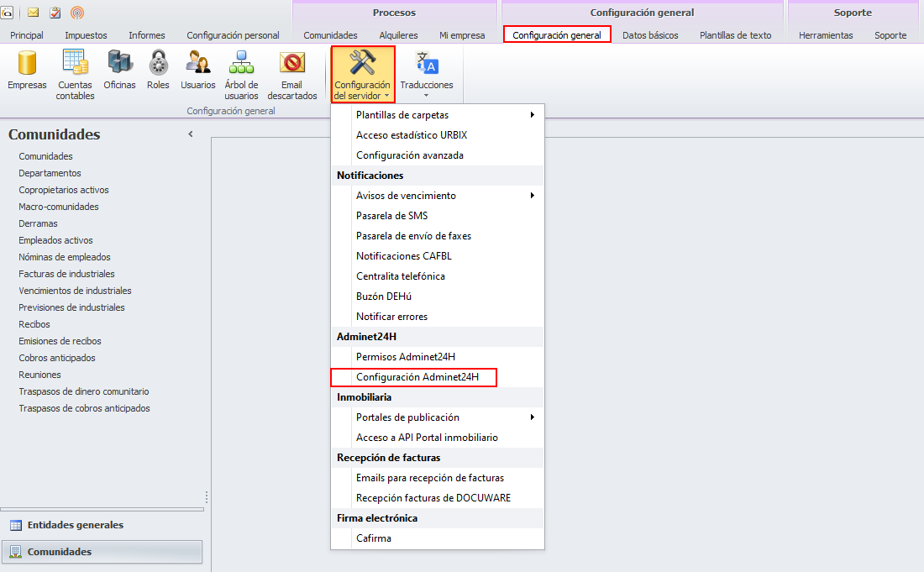Viewport: 924px width, 572px height.
Task: Open Copropietarios activos in sidebar
Action: (64, 190)
